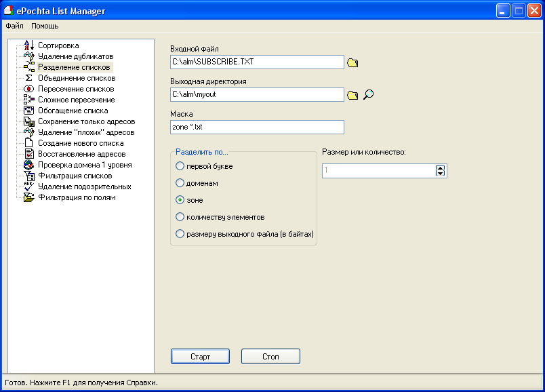Click the Маска input field
Screen dimensions: 545x392
(258, 127)
